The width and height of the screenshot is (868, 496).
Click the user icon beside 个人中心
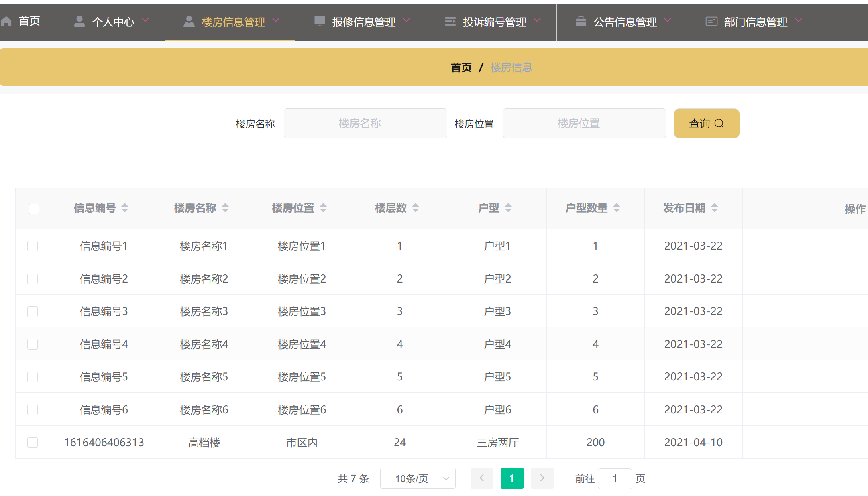[79, 22]
